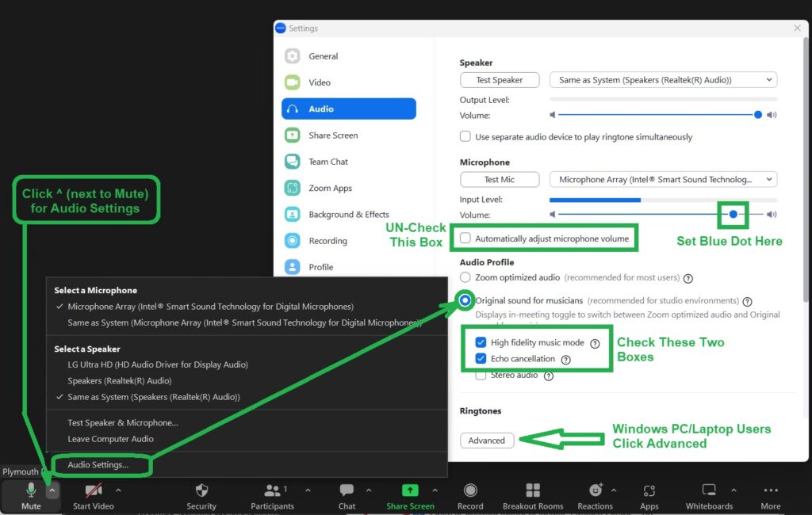The image size is (812, 515).
Task: Toggle Echo cancellation checkbox
Action: (481, 358)
